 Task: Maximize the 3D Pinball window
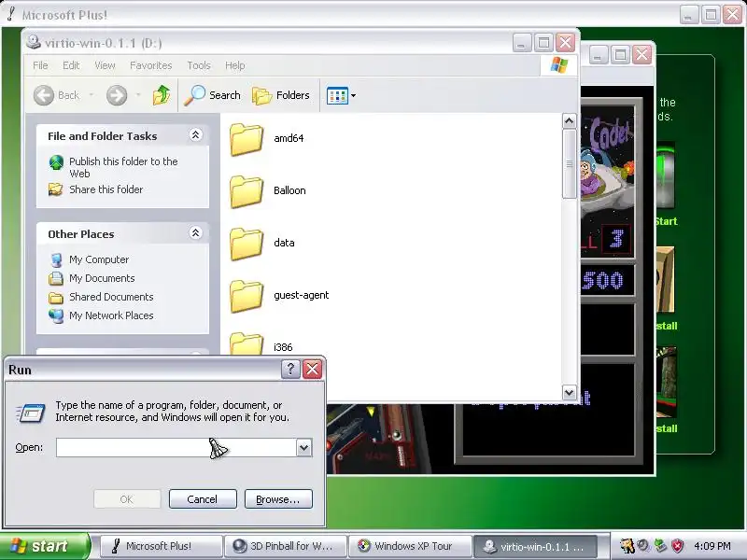pyautogui.click(x=620, y=55)
